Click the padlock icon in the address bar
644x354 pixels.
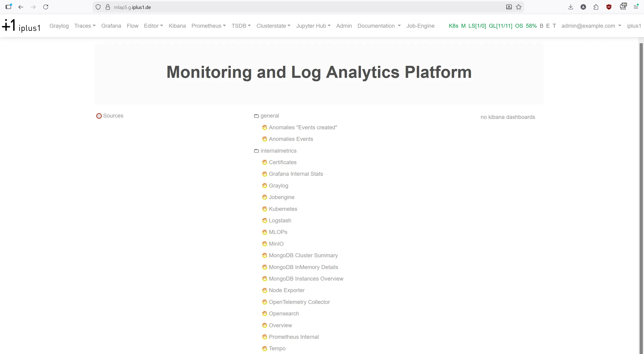click(x=108, y=7)
